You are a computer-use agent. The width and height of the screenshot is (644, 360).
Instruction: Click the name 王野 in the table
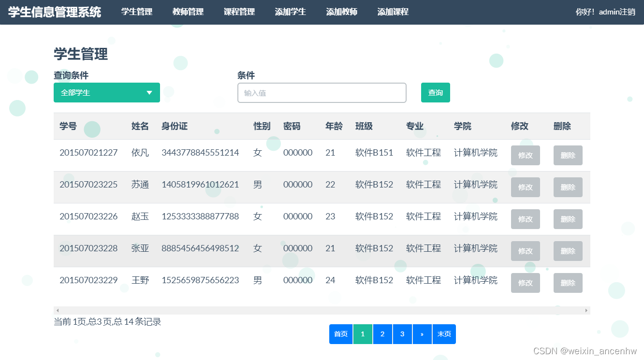(140, 280)
